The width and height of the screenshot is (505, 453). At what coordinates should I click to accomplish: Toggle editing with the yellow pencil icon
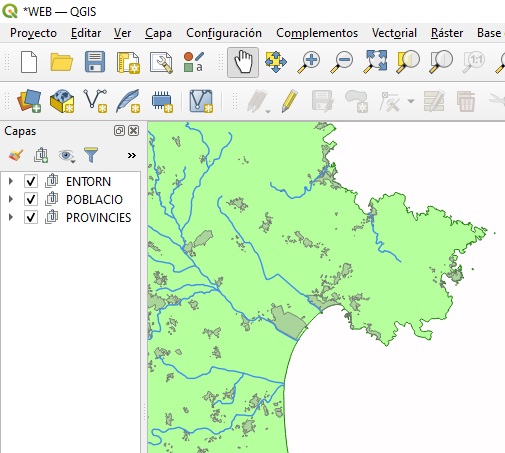[289, 101]
